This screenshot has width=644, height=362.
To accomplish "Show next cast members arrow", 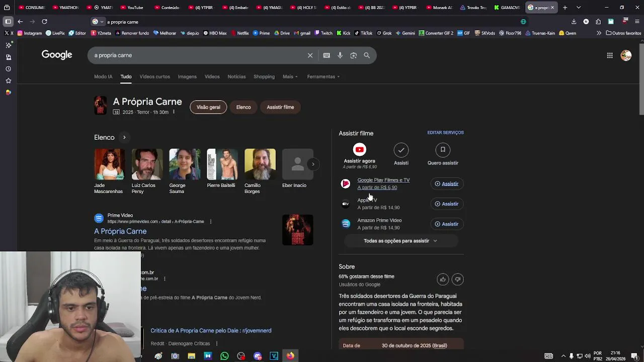I will pos(313,164).
